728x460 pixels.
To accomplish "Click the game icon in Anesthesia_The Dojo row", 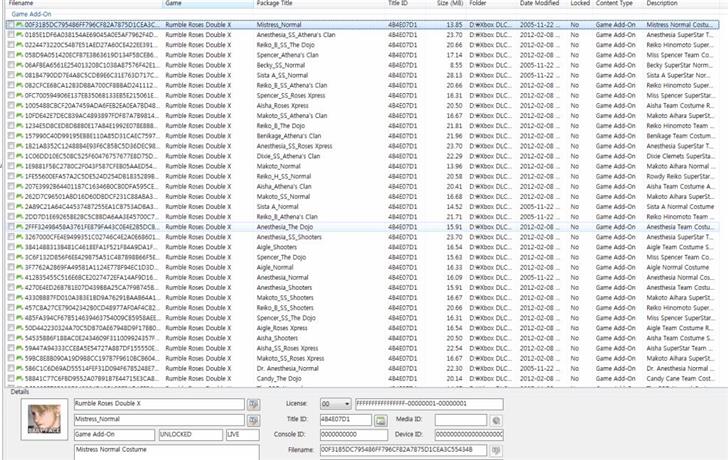I will [20, 227].
